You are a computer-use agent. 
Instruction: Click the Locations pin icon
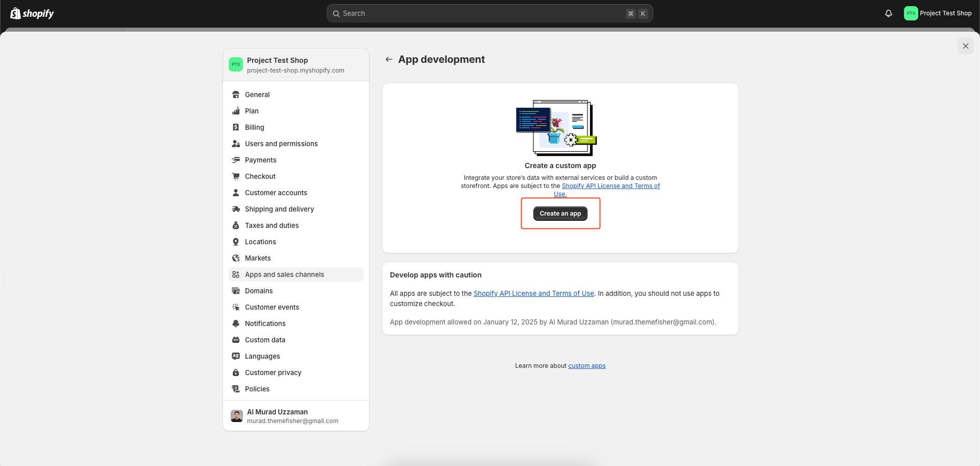(236, 242)
